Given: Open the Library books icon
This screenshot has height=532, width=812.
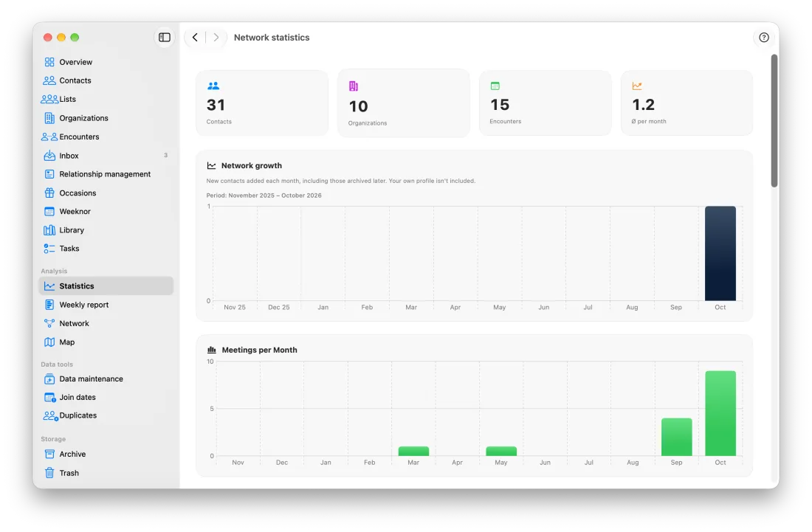Looking at the screenshot, I should pos(49,230).
